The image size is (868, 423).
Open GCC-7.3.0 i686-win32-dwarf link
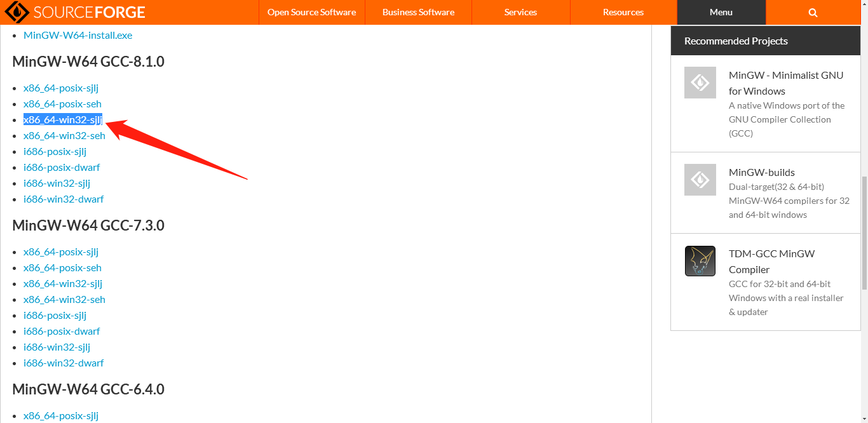click(64, 363)
